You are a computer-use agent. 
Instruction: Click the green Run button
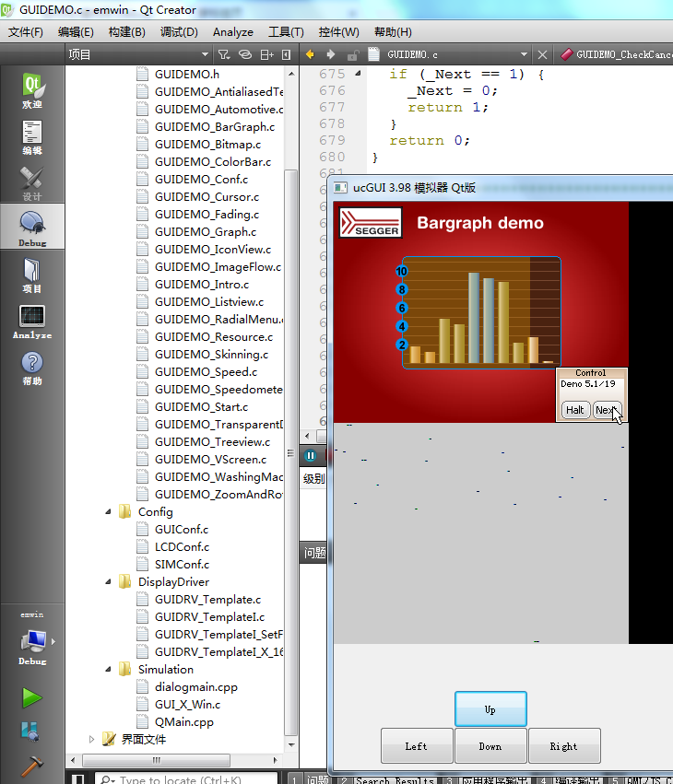[32, 697]
